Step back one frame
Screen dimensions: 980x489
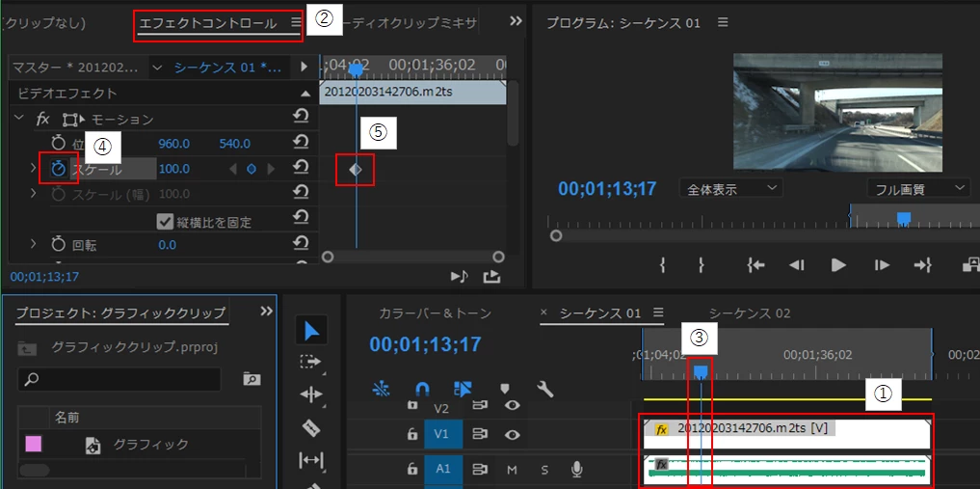pyautogui.click(x=796, y=265)
